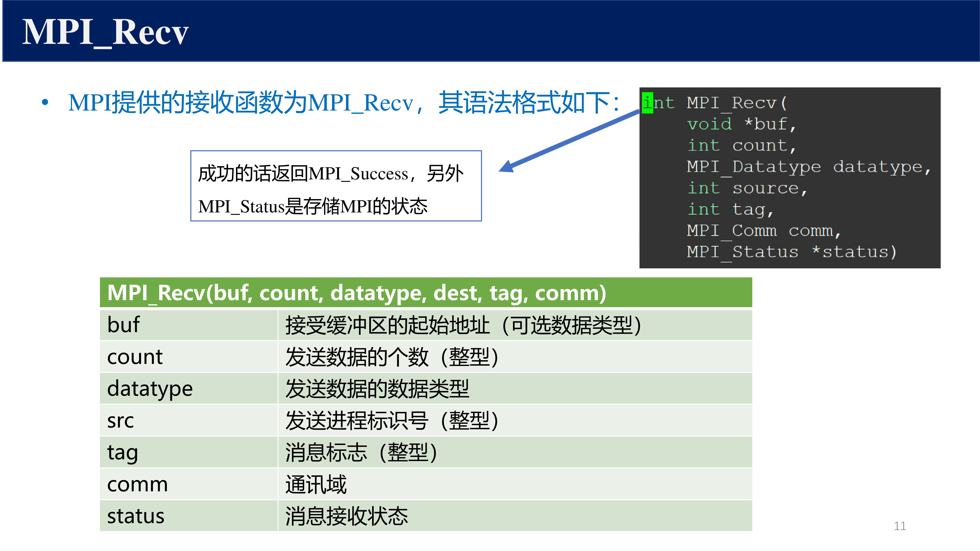The image size is (980, 551).
Task: Click the cell "发送数据的个数（整型）"
Action: tap(515, 357)
